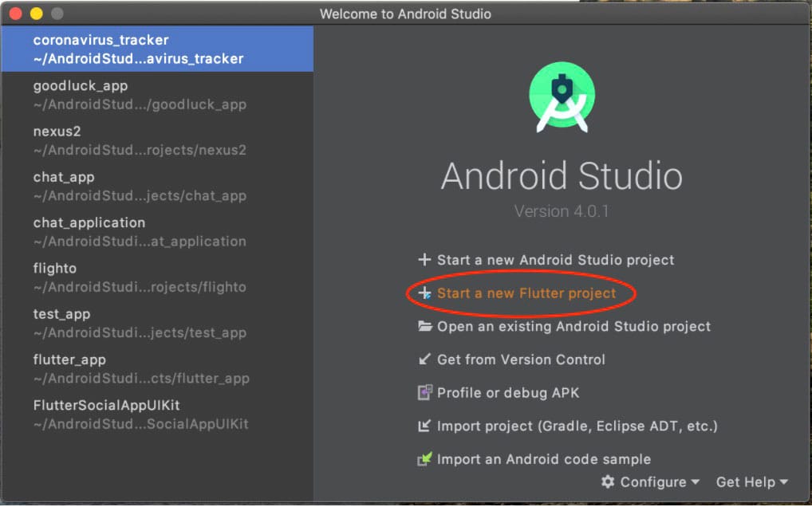Click the arrow icon for Version Control

click(424, 360)
